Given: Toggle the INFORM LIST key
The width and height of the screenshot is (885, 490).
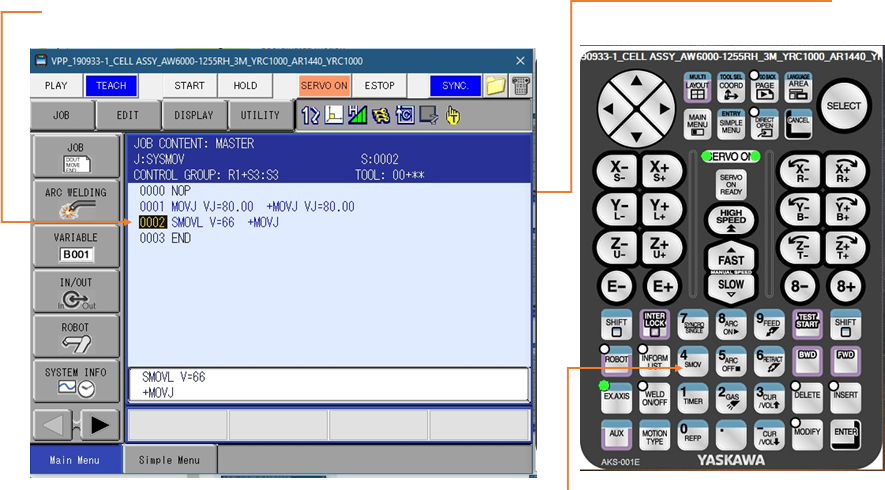Looking at the screenshot, I should pos(655,361).
